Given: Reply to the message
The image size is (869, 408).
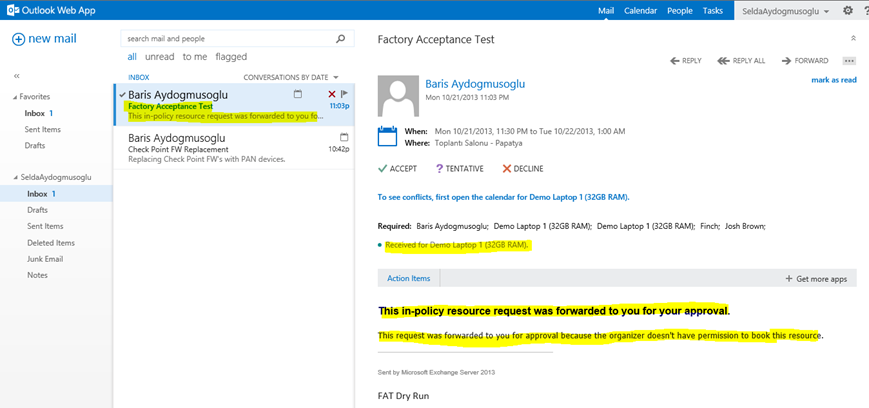Looking at the screenshot, I should 686,61.
